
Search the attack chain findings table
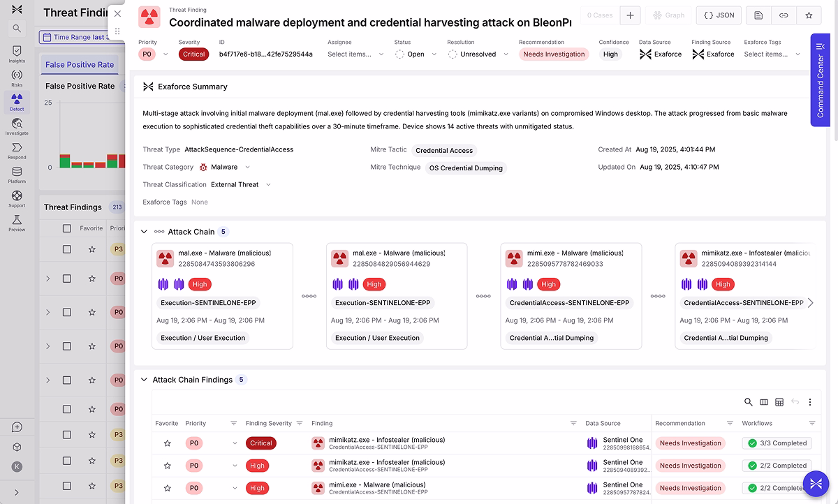pyautogui.click(x=749, y=402)
